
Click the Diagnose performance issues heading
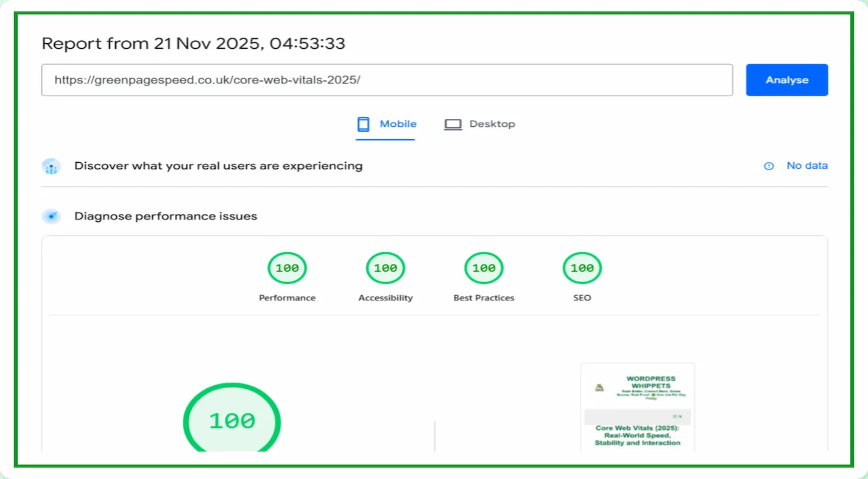[x=166, y=216]
